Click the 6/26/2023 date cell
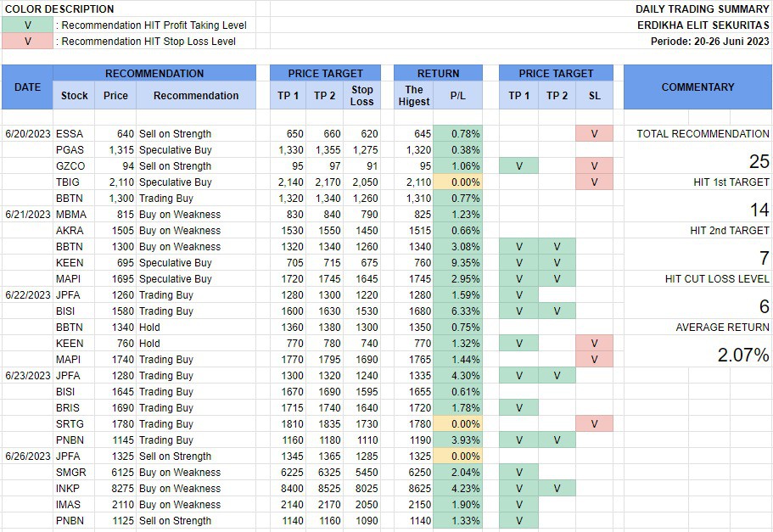This screenshot has width=773, height=532. 27,456
